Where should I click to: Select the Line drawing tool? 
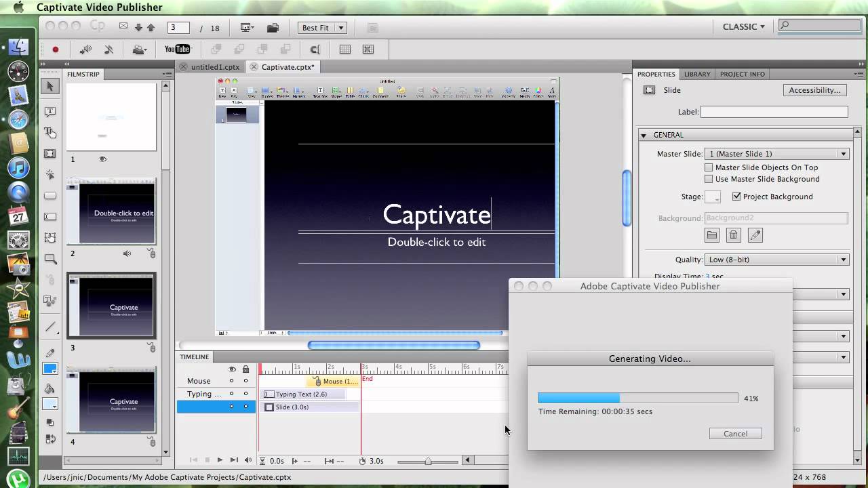coord(50,327)
